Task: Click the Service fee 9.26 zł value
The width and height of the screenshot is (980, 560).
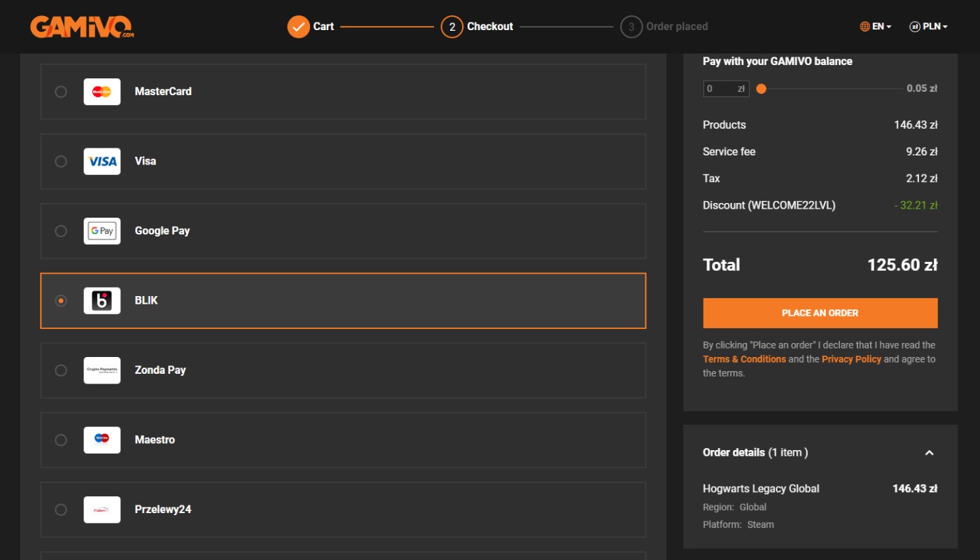Action: pos(922,151)
